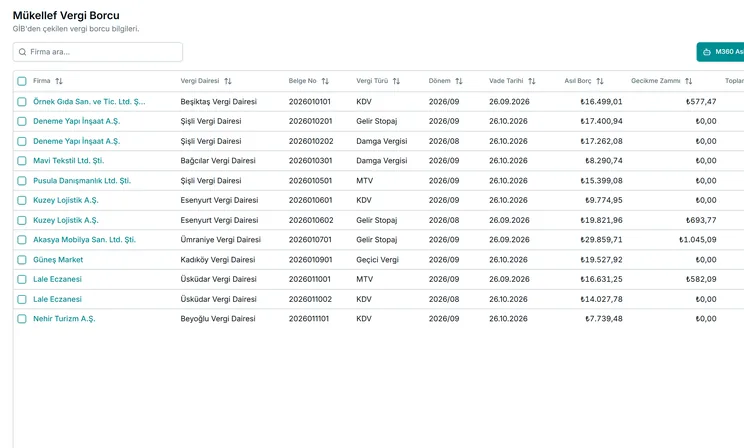Sort by Vade Tarihi arrows icon
The image size is (744, 448).
[531, 81]
